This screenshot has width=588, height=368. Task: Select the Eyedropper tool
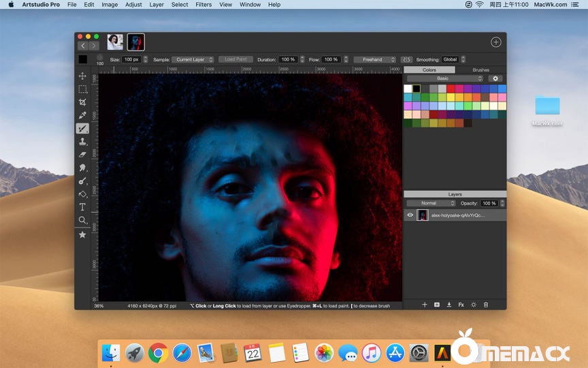coord(82,115)
